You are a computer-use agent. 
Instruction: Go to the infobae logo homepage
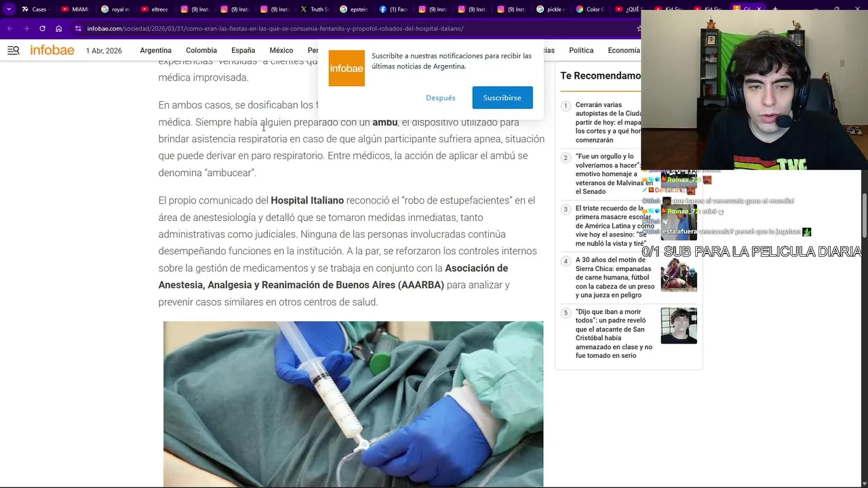[x=52, y=50]
